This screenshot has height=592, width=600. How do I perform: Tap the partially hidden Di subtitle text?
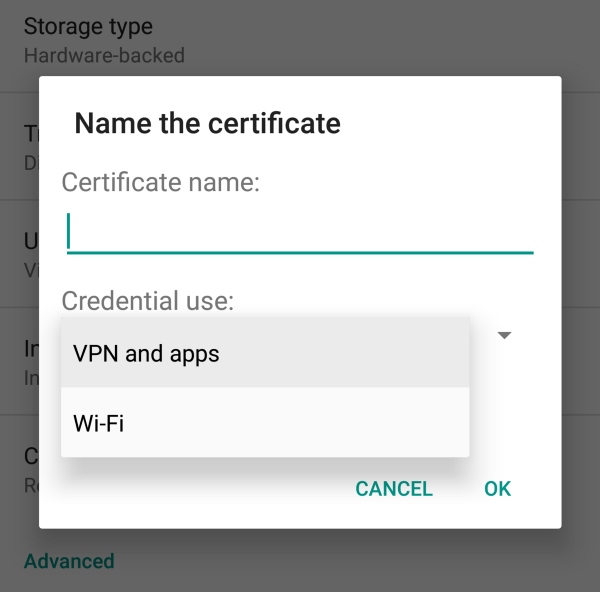coord(31,163)
